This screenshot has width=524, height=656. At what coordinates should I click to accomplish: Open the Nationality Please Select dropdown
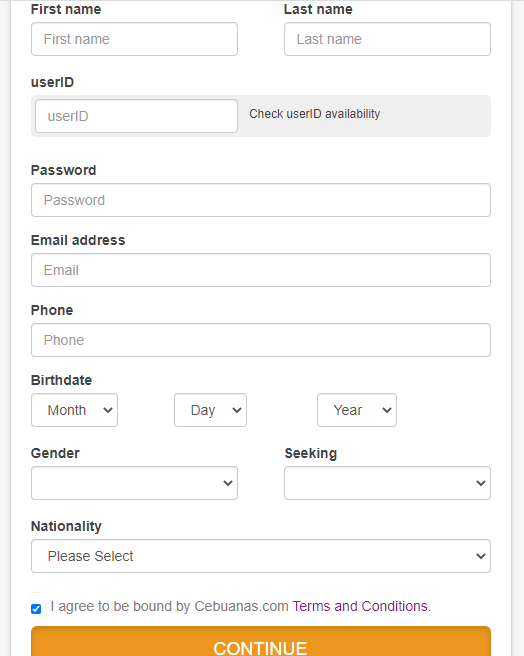[x=261, y=556]
